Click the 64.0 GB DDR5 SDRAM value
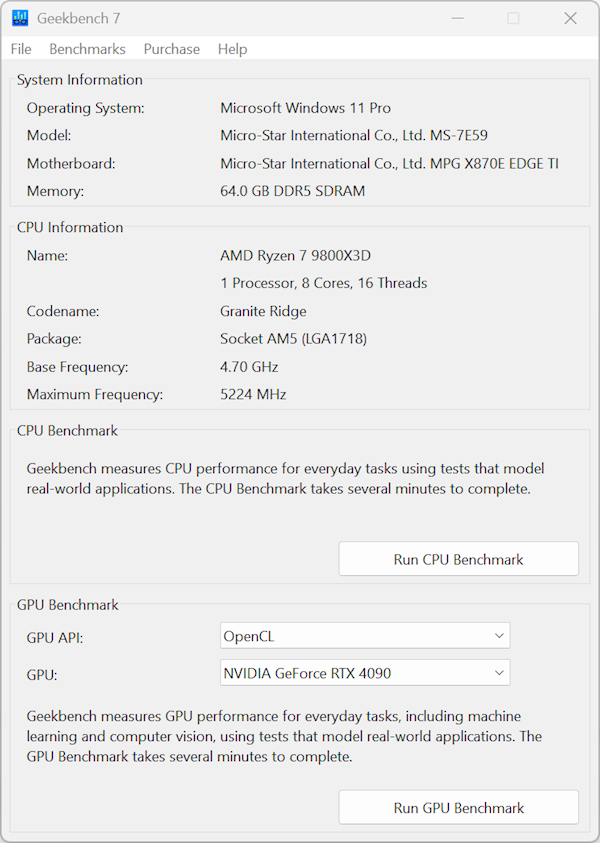 [x=292, y=191]
